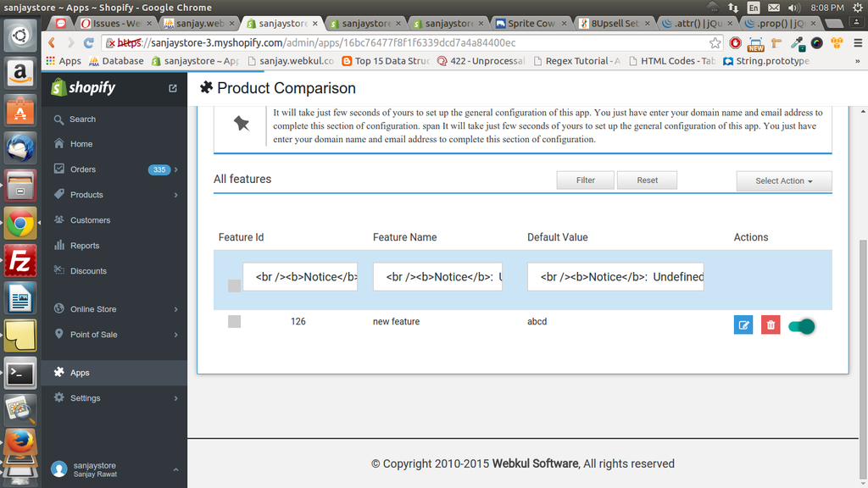
Task: Open Shopify admin in new window icon
Action: pos(173,88)
